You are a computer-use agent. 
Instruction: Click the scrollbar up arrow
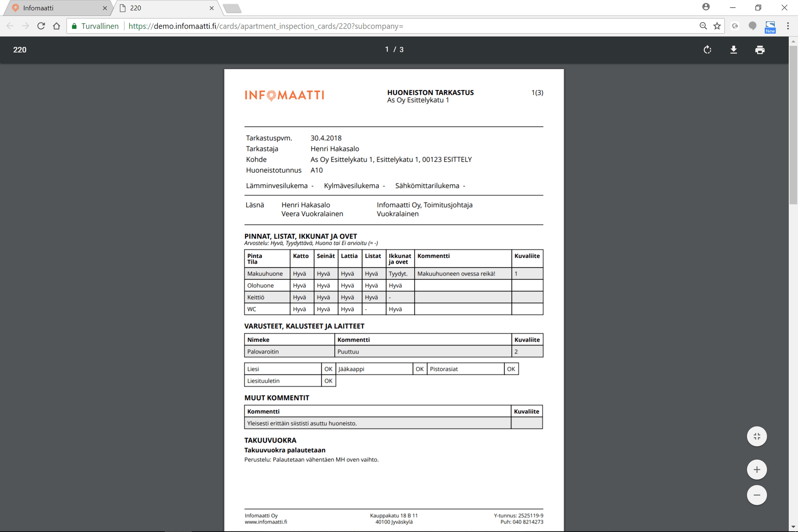click(x=793, y=41)
